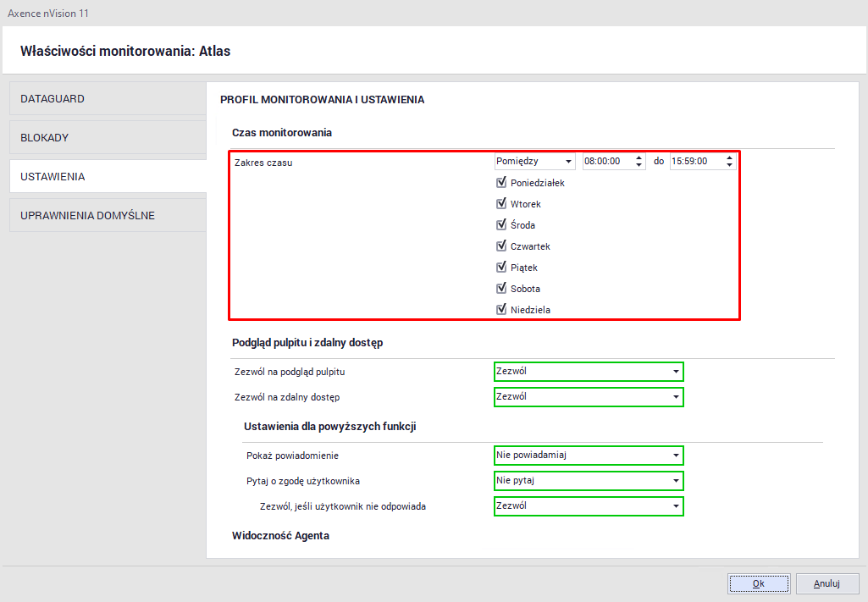
Task: Click the Anuluj button
Action: point(826,583)
